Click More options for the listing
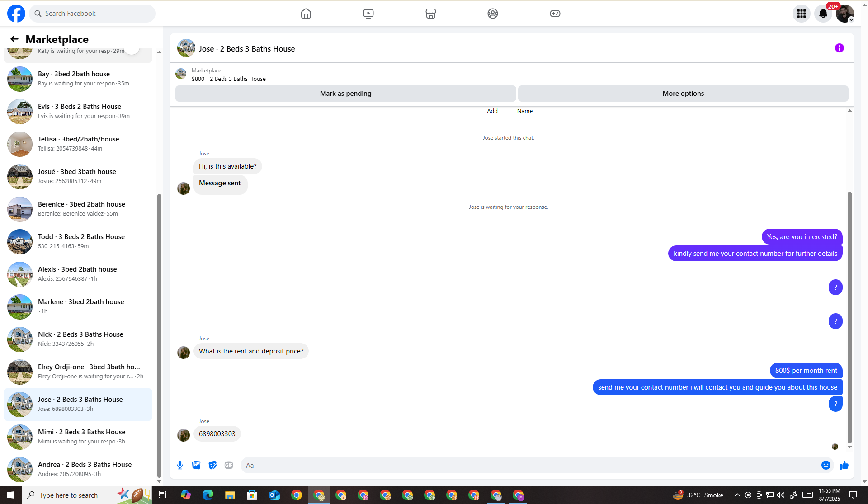Screen dimensions: 868x504 pyautogui.click(x=683, y=94)
